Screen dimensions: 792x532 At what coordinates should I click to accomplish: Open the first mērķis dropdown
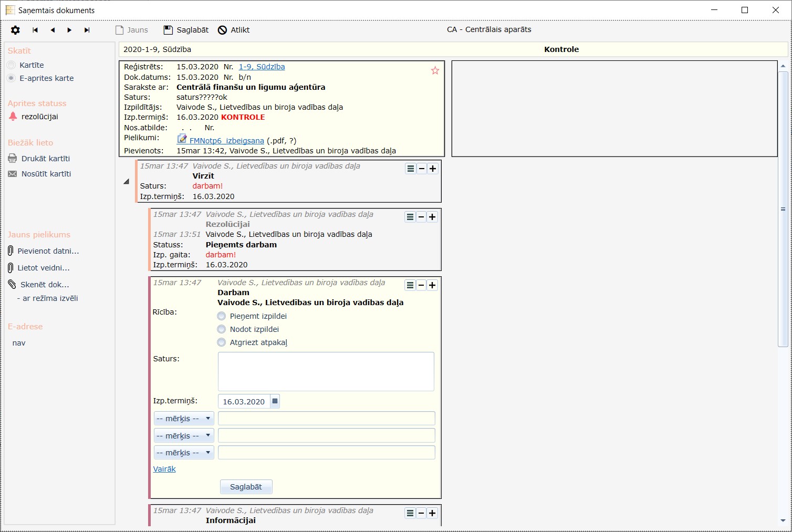click(184, 419)
